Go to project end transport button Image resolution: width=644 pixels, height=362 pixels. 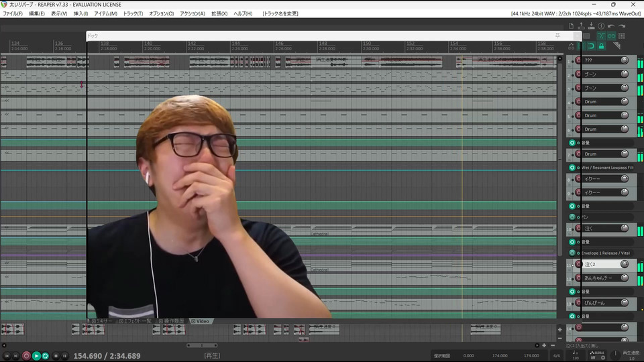coord(15,356)
